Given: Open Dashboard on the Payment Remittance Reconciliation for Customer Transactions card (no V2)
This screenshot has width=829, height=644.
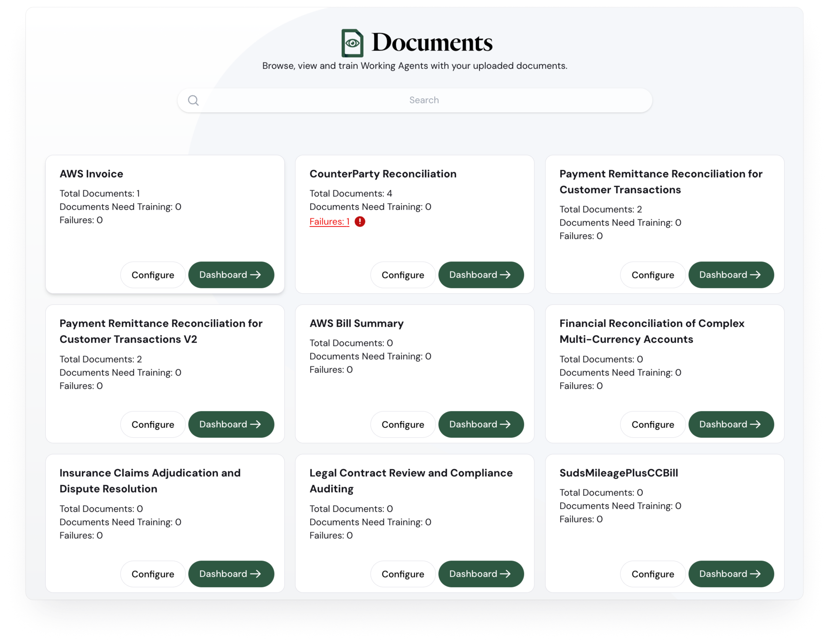Looking at the screenshot, I should [731, 275].
